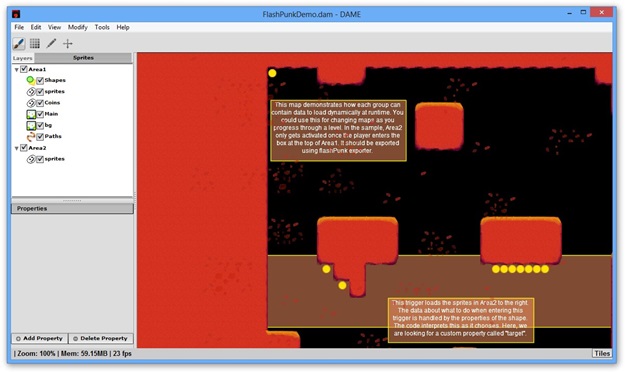Click the map description text box
This screenshot has width=625, height=373.
click(338, 130)
